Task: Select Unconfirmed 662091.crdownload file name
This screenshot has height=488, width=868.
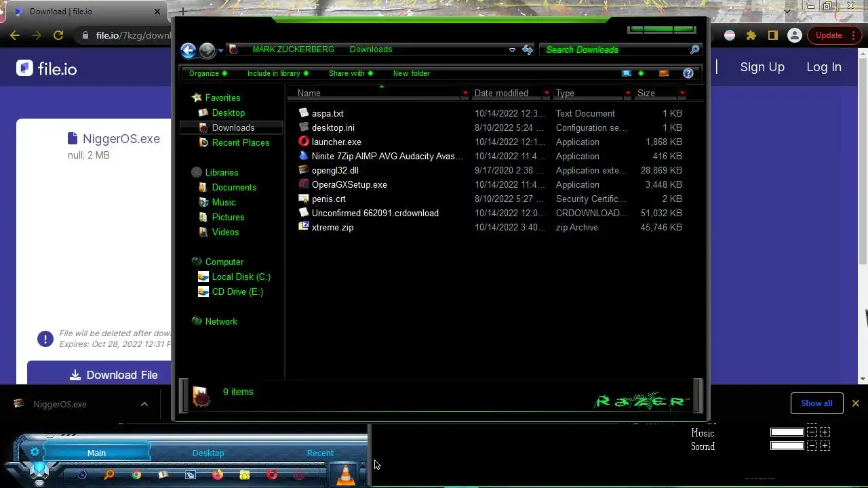Action: (375, 213)
